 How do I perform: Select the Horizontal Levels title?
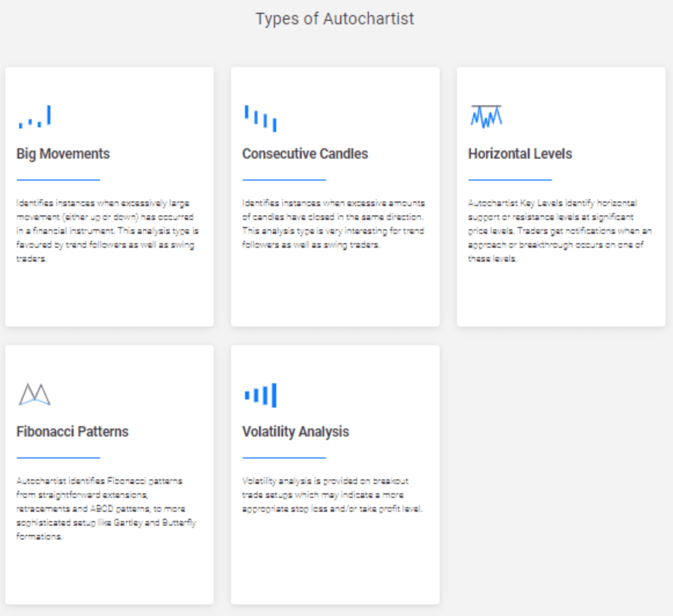pyautogui.click(x=520, y=154)
